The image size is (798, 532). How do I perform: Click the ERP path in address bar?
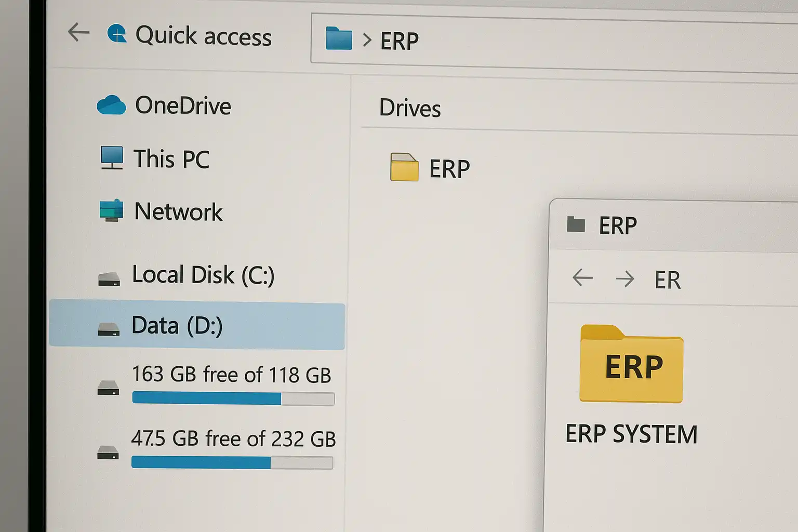tap(399, 41)
